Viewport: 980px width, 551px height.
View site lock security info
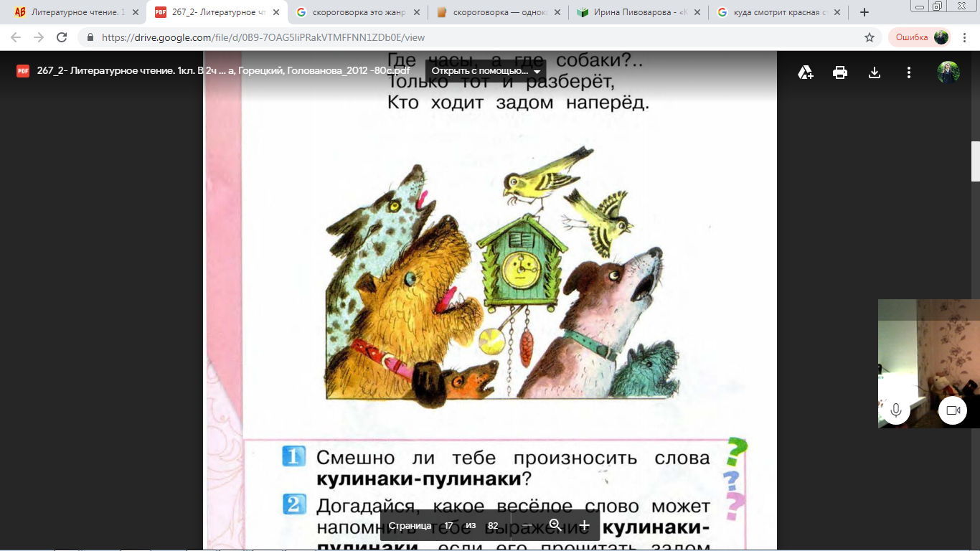point(90,37)
